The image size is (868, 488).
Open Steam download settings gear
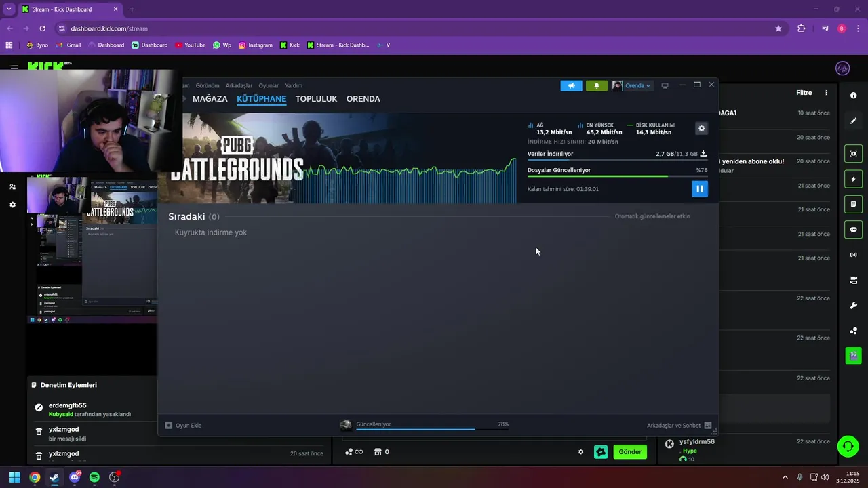click(701, 128)
